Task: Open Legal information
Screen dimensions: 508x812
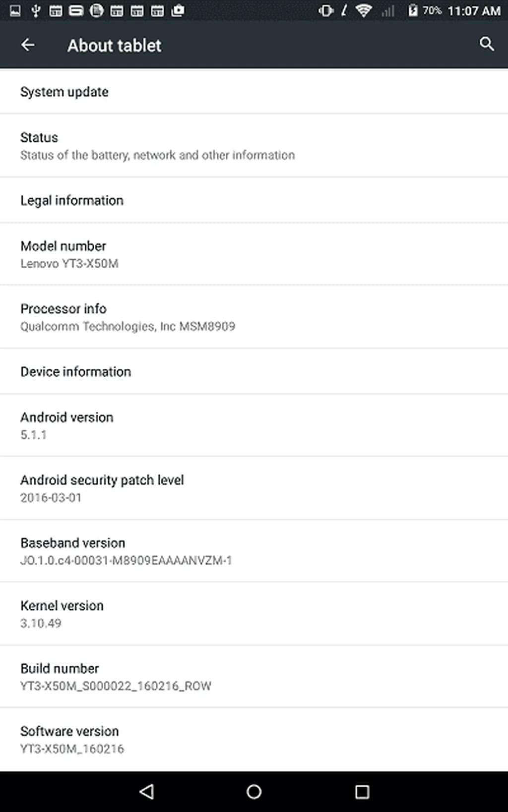Action: click(254, 200)
